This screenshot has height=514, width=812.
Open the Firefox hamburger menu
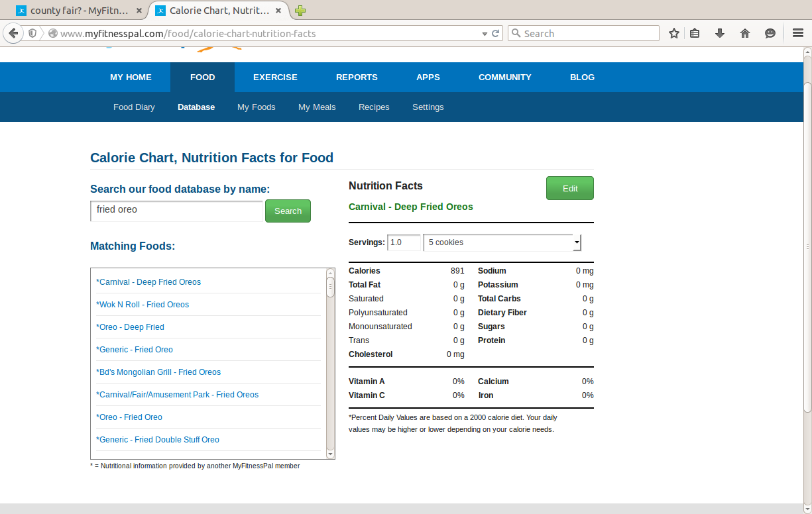point(798,33)
